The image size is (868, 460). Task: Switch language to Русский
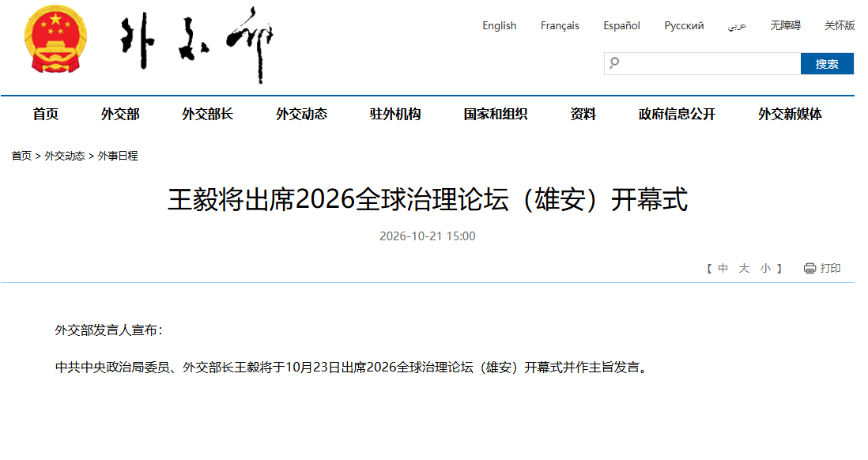point(684,25)
